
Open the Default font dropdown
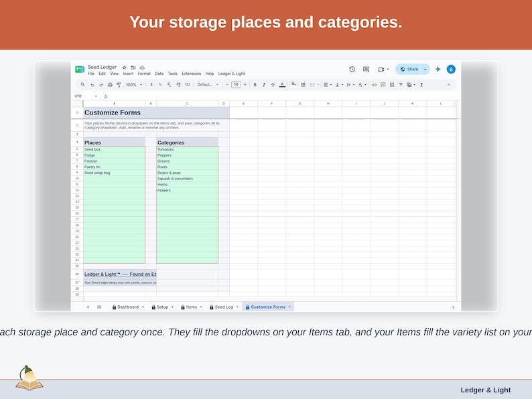208,84
